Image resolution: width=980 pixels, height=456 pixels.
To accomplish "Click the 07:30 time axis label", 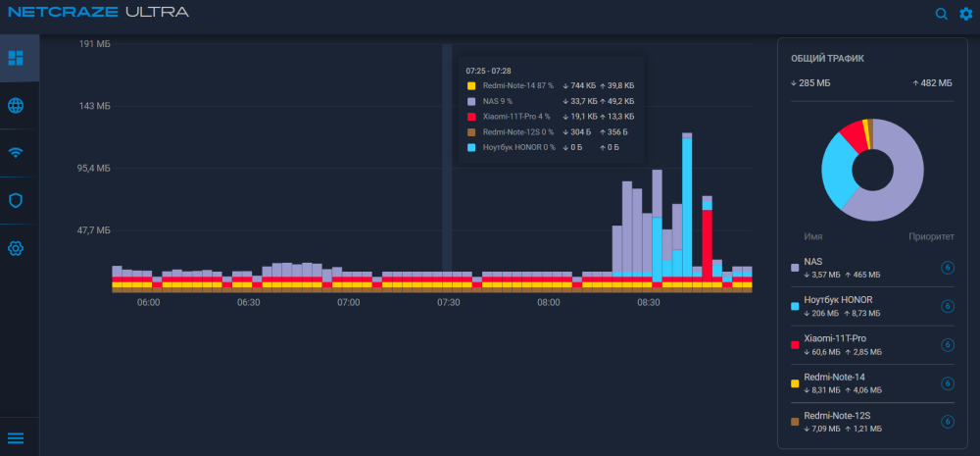I will [449, 302].
